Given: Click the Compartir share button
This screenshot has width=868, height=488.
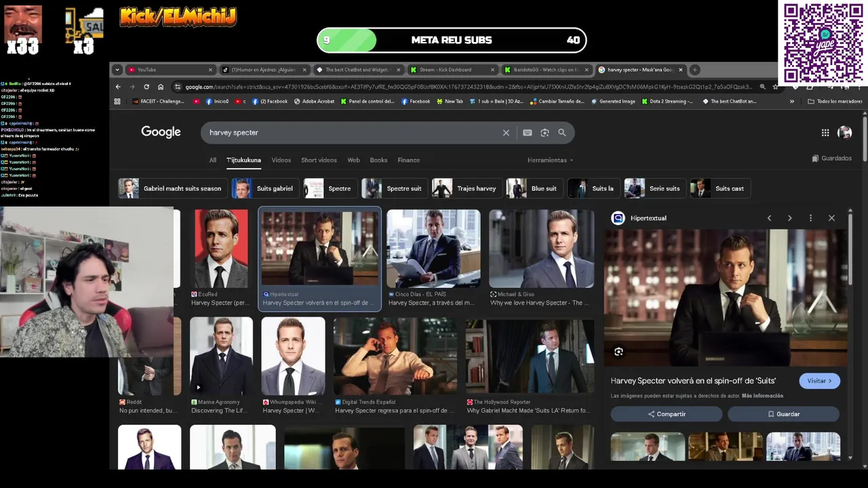Looking at the screenshot, I should (x=667, y=414).
